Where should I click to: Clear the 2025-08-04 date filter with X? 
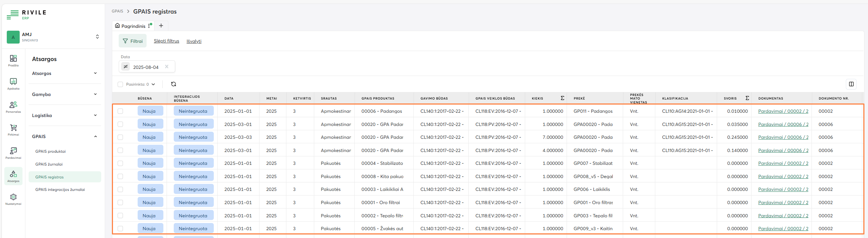coord(167,67)
